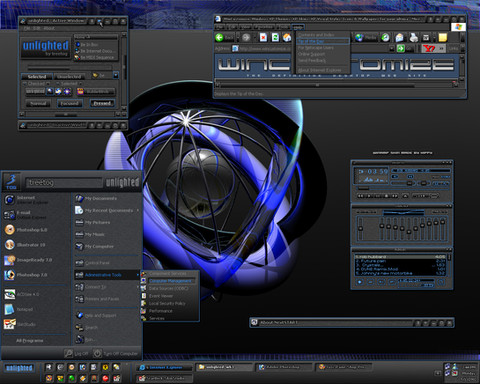480x384 pixels.
Task: Select Future pain track in Winamp playlist
Action: tap(400, 261)
